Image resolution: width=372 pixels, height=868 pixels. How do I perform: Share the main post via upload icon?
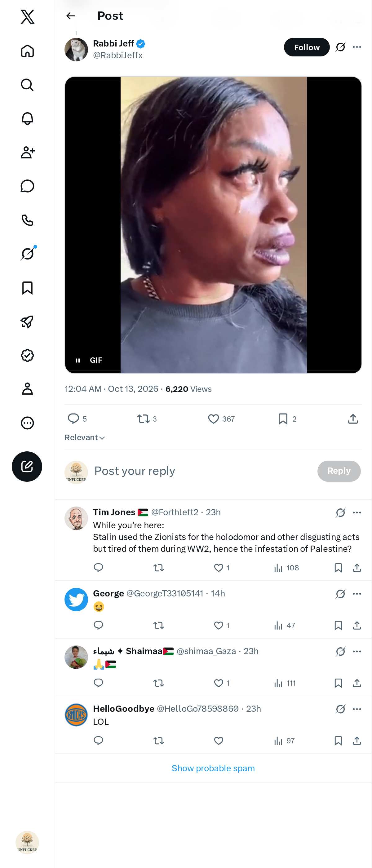353,419
